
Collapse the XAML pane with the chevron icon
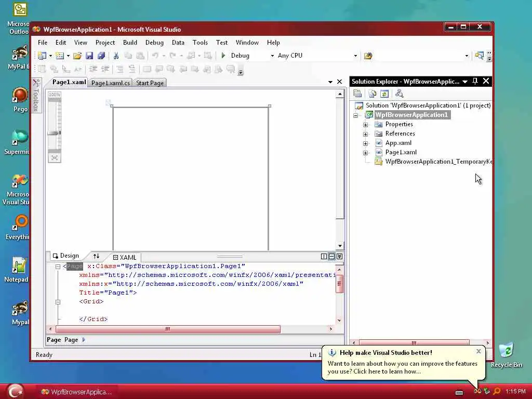coord(339,257)
